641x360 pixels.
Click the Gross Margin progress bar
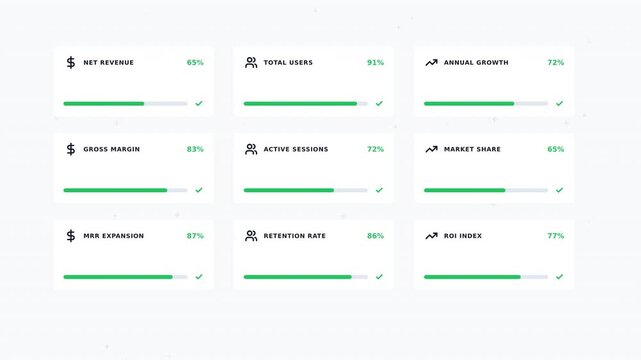(125, 190)
